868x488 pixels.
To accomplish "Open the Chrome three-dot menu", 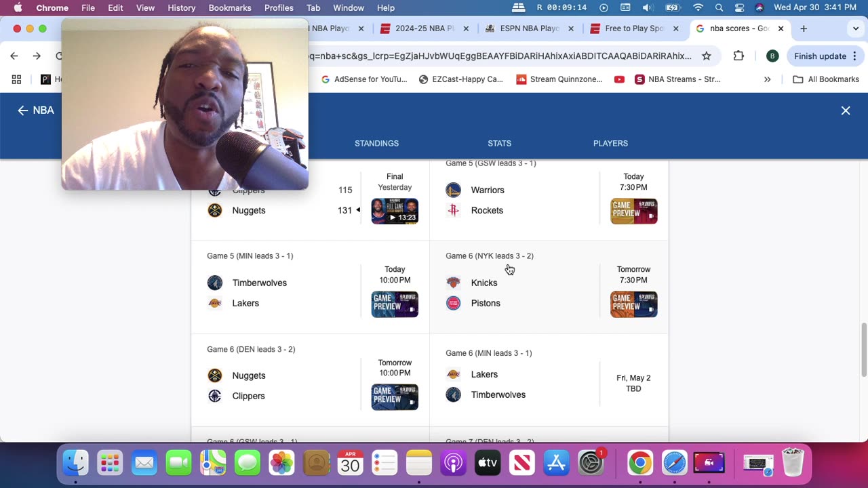I will coord(854,56).
